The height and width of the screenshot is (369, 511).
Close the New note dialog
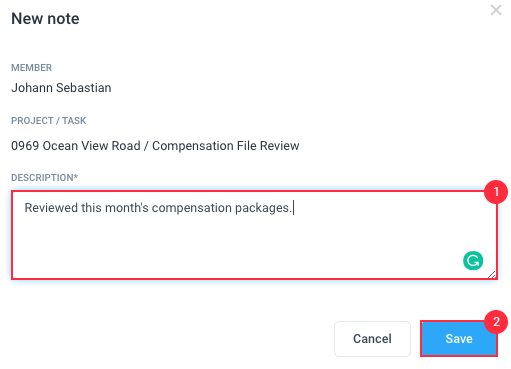496,10
